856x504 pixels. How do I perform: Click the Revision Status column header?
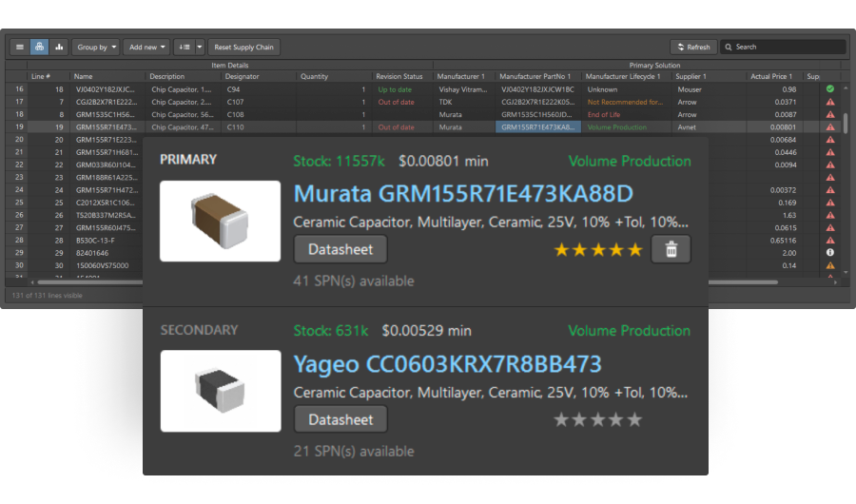(x=399, y=76)
